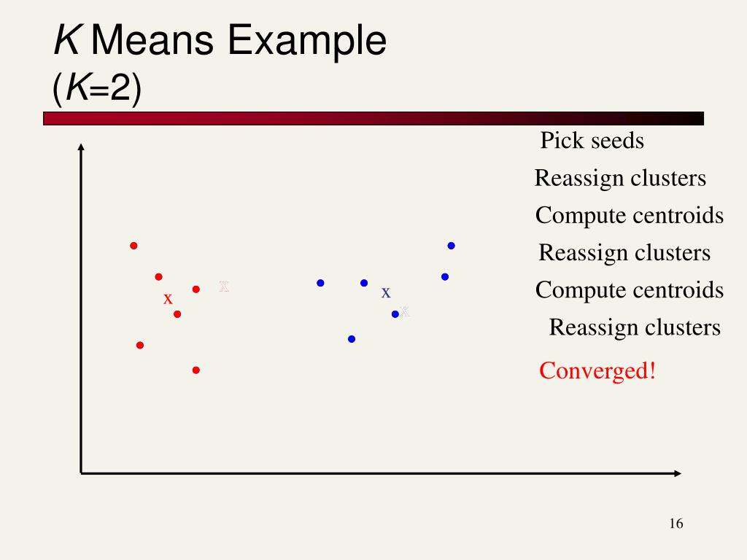Click the first 'Reassign clusters' line
This screenshot has width=747, height=560.
[x=620, y=178]
